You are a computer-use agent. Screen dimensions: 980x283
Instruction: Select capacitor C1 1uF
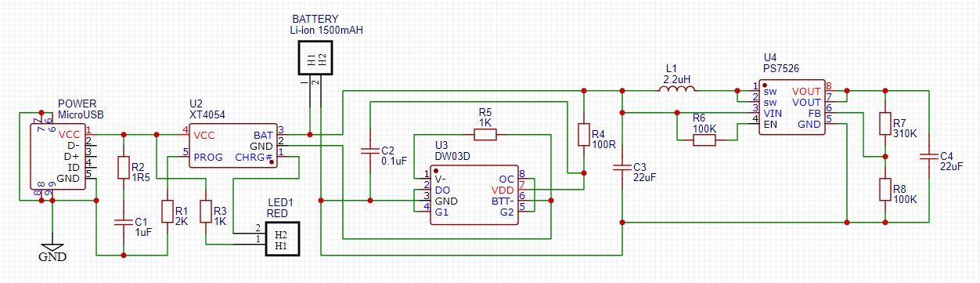[x=123, y=223]
